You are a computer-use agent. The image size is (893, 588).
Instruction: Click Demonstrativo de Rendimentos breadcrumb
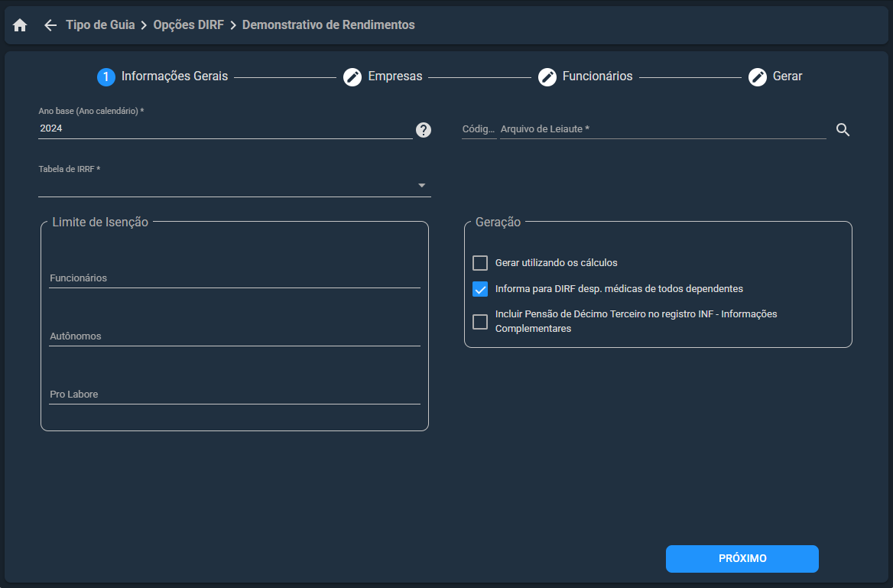click(329, 25)
